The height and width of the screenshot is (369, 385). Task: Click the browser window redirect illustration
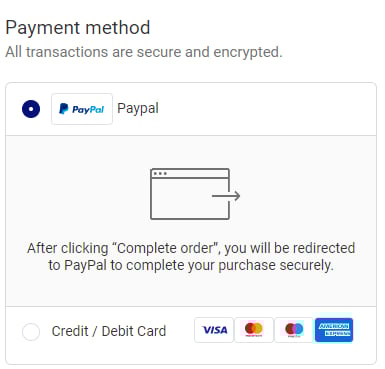[x=195, y=194]
